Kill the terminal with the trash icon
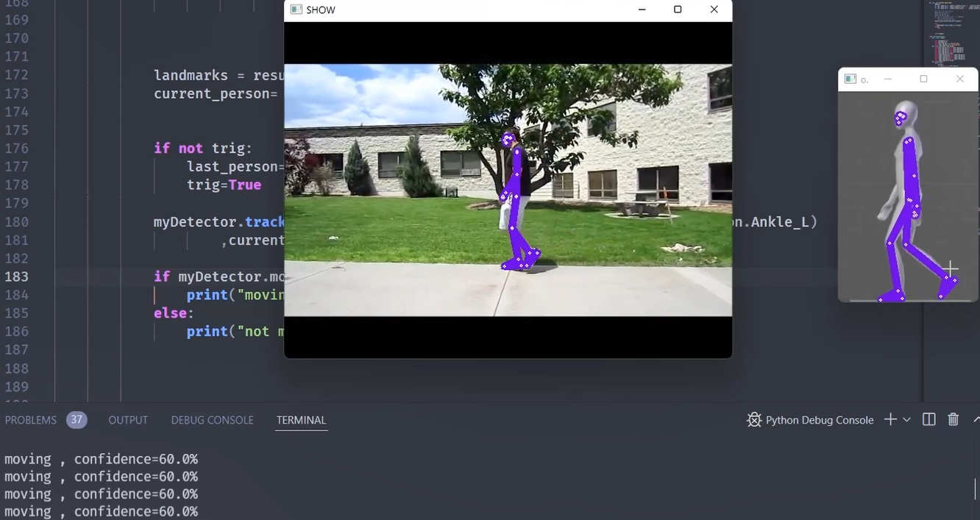The image size is (980, 520). [x=954, y=419]
